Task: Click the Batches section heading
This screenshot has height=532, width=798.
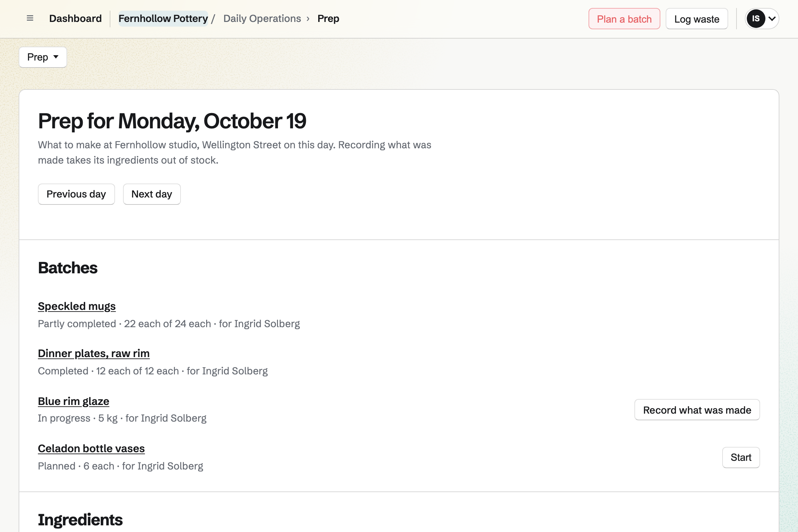Action: (68, 268)
